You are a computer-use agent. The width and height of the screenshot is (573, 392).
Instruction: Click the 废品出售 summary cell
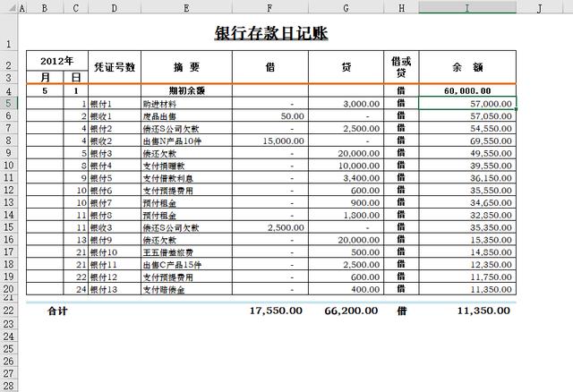coord(186,116)
